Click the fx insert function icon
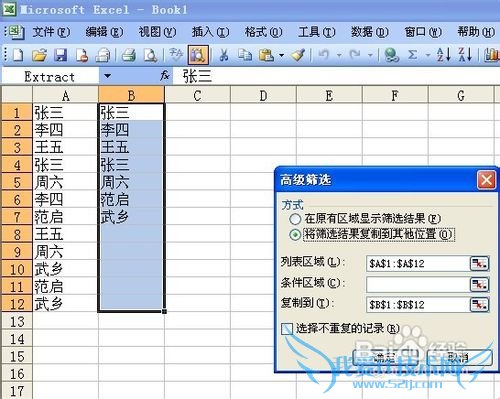 click(x=164, y=76)
